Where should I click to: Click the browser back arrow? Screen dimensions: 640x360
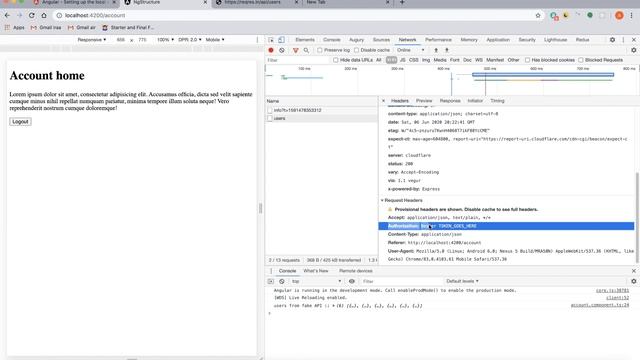(7, 16)
